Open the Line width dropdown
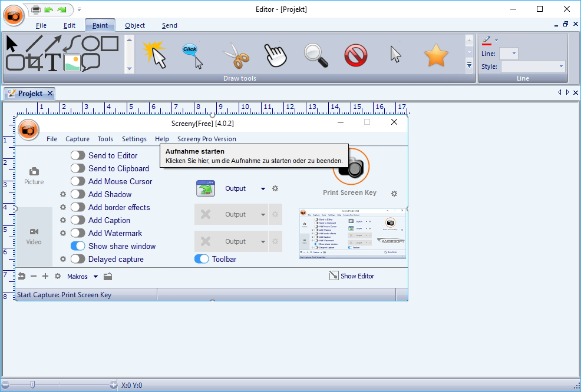This screenshot has height=392, width=581. click(509, 54)
